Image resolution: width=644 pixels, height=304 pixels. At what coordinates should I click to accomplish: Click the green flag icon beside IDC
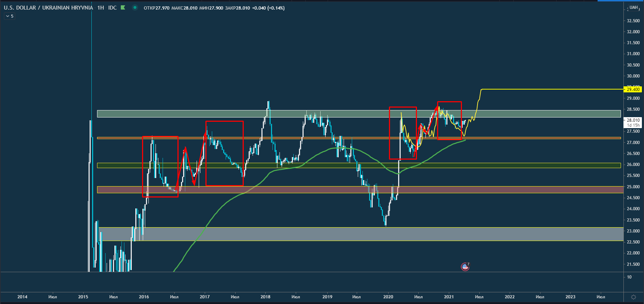(x=123, y=7)
